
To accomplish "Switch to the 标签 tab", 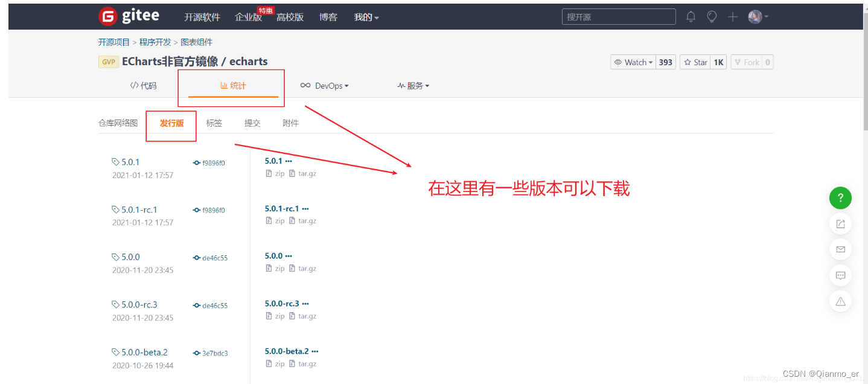I will (x=214, y=123).
